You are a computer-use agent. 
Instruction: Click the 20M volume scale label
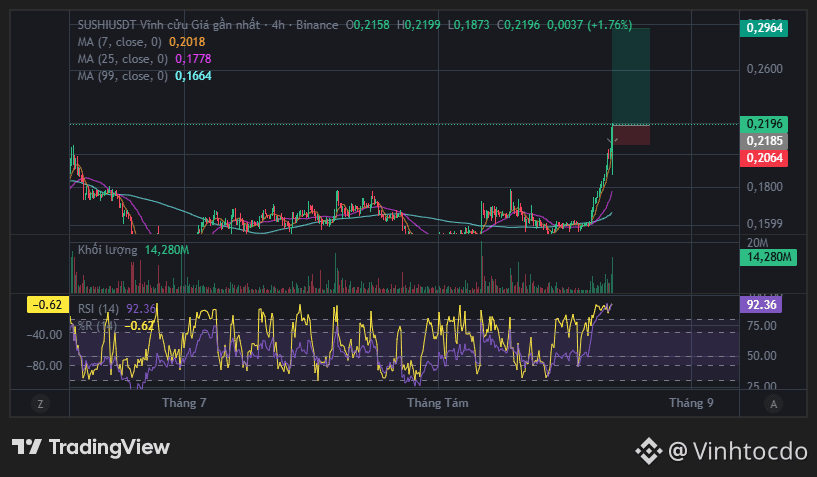758,243
